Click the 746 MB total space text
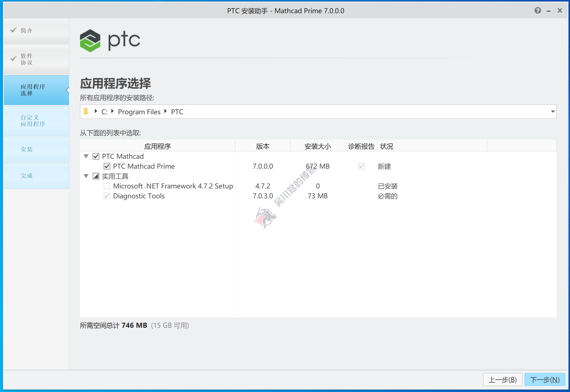Screen dimensions: 570x392 (134, 325)
